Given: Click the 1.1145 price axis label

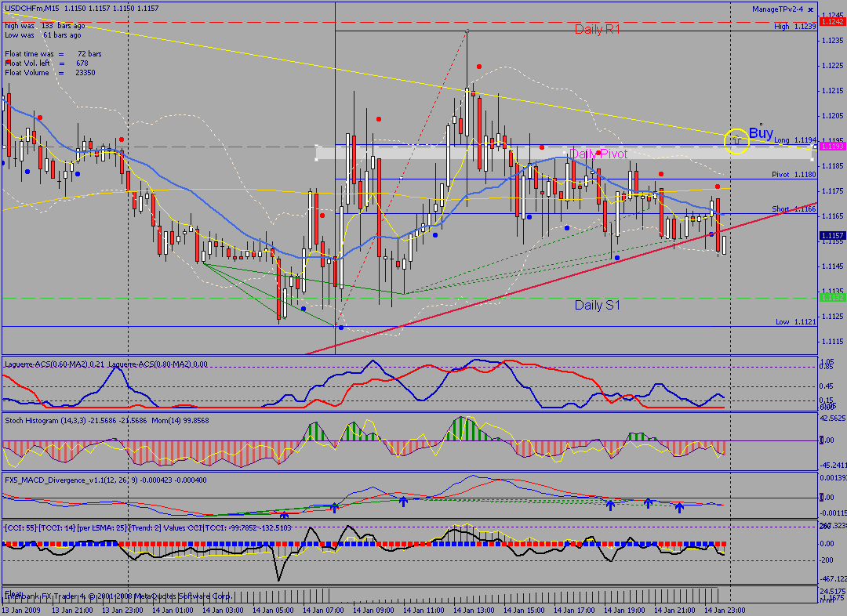Looking at the screenshot, I should click(832, 266).
